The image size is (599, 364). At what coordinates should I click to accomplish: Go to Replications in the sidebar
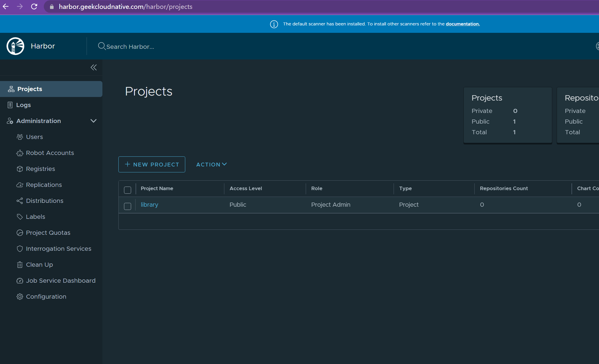[44, 185]
